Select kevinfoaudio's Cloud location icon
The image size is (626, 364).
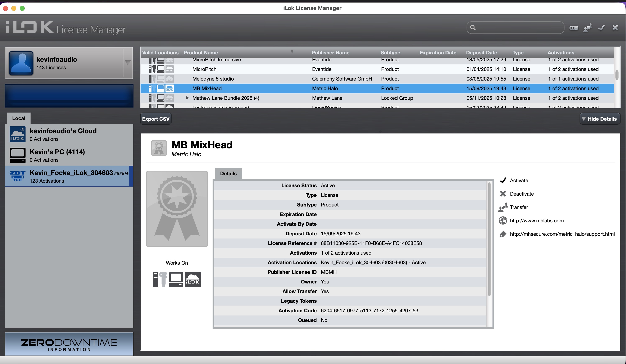click(x=17, y=134)
